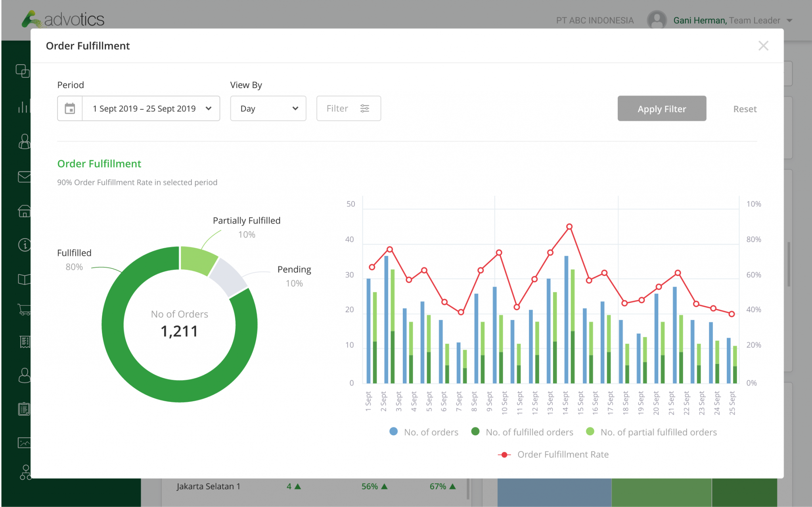Click the Apply Filter button
This screenshot has width=812, height=507.
661,109
